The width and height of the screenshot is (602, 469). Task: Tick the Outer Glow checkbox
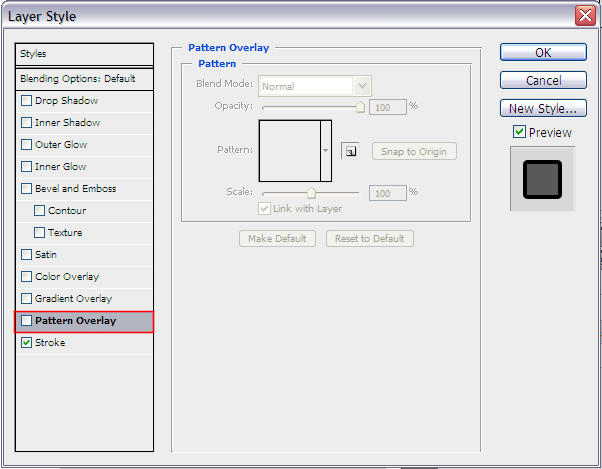tap(26, 145)
